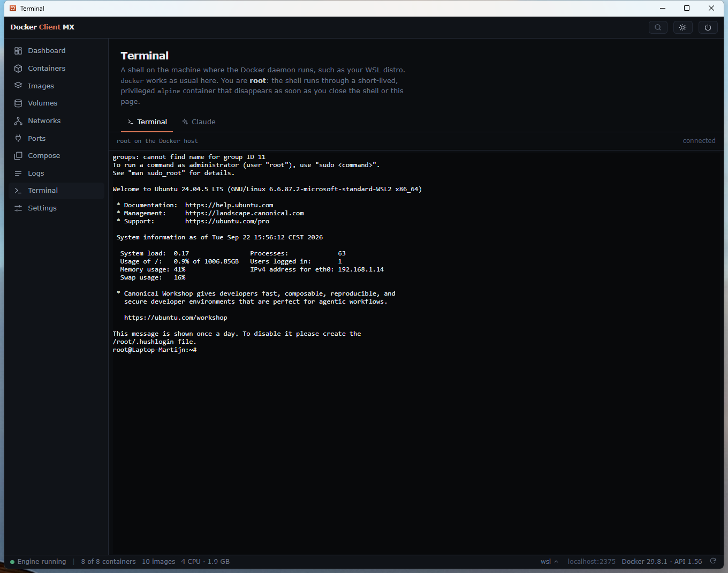Click the https://ubuntu.com/workshop URL
The height and width of the screenshot is (573, 728).
tap(176, 318)
